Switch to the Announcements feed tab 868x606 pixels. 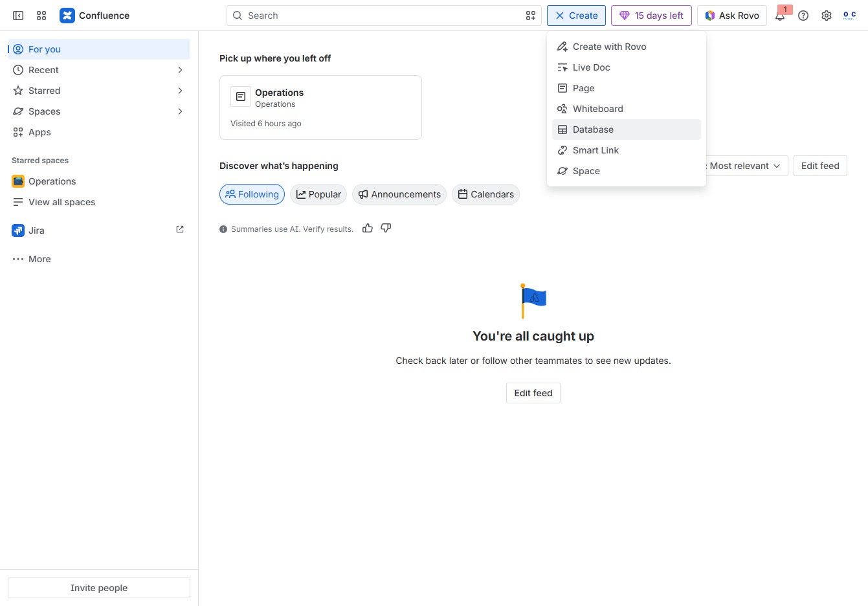pos(399,194)
